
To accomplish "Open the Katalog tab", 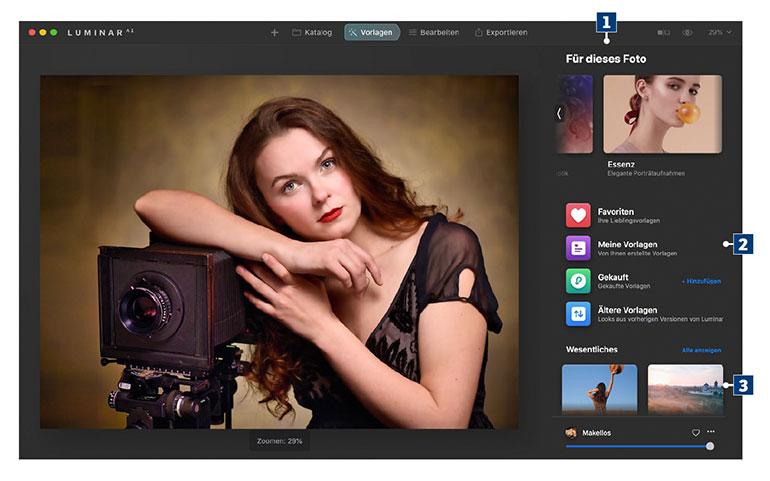I will click(x=312, y=32).
